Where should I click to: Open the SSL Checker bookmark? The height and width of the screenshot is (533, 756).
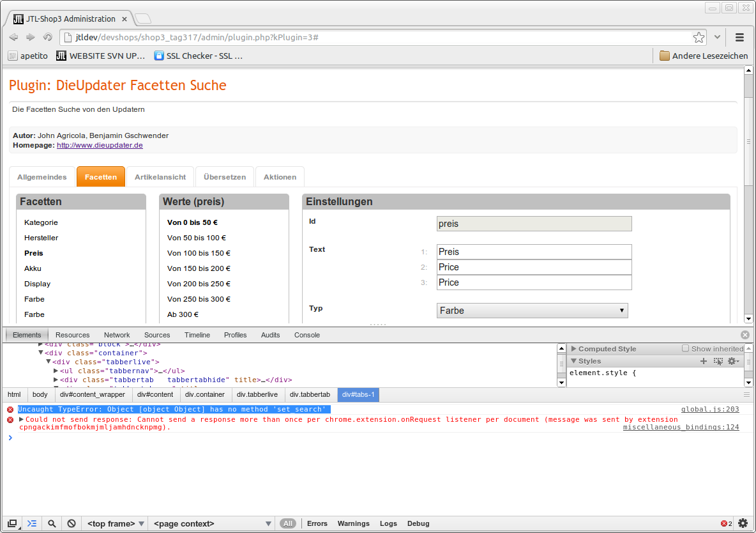(198, 56)
